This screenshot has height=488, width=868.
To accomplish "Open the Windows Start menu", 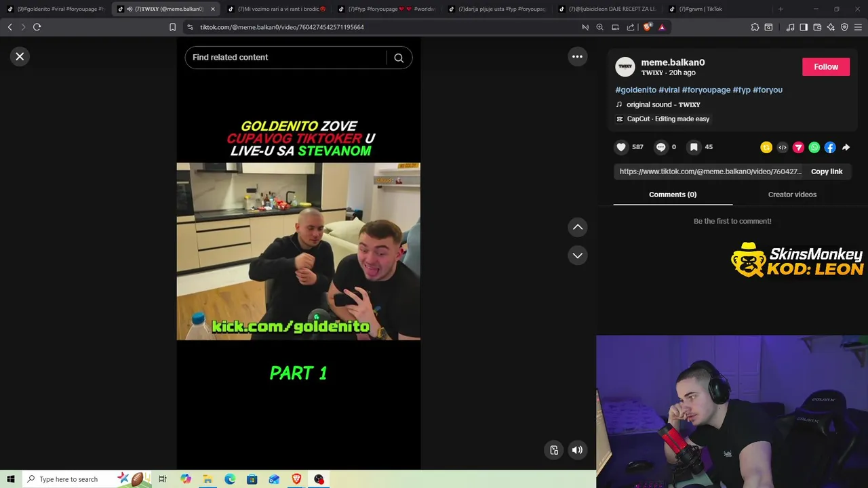I will (10, 479).
